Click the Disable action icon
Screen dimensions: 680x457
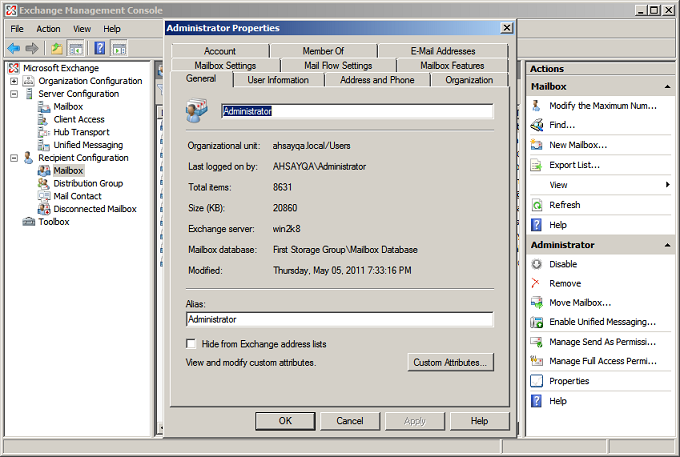(536, 264)
